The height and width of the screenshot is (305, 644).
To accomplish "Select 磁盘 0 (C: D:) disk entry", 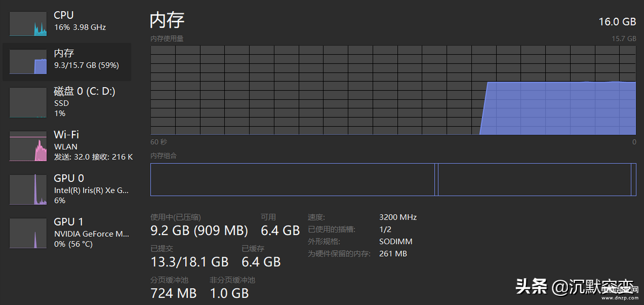I will click(x=67, y=102).
